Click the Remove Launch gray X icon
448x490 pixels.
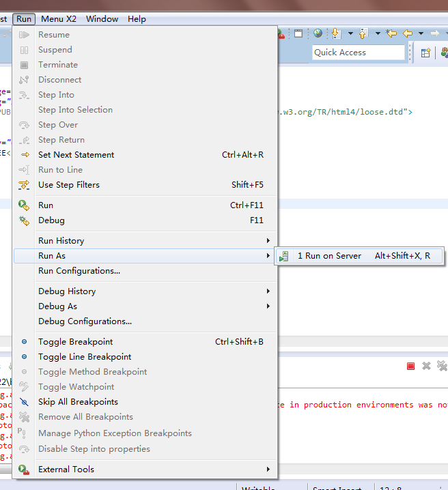tap(426, 366)
